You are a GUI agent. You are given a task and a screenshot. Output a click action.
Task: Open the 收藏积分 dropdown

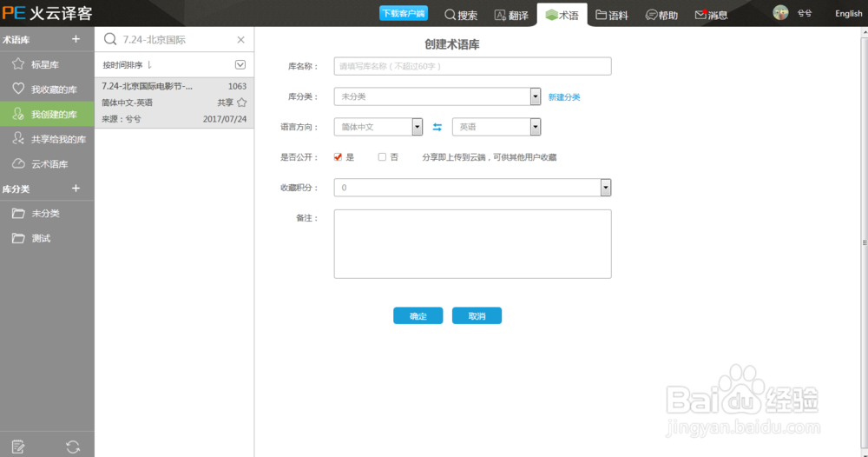click(x=473, y=188)
